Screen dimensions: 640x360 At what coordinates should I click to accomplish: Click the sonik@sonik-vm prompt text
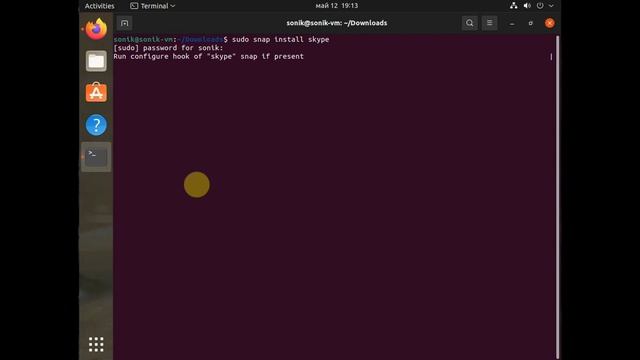(143, 40)
